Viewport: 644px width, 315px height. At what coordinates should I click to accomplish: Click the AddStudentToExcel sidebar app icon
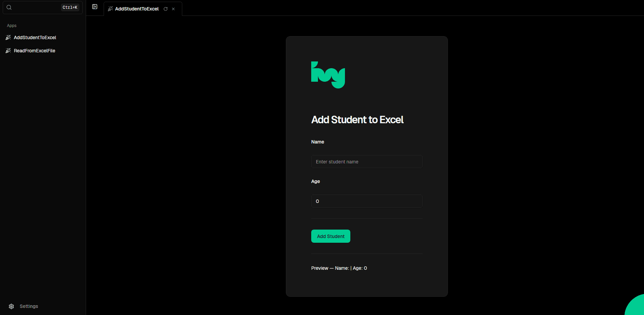pos(8,37)
